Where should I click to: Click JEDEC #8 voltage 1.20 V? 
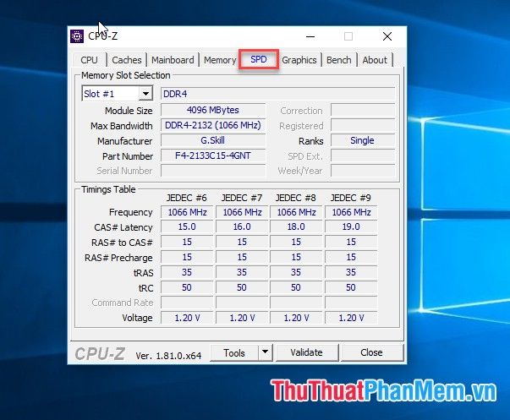tap(296, 318)
